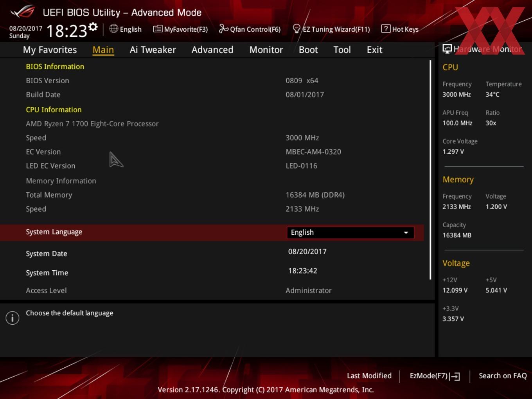Switch to EzMode(F7) label
This screenshot has width=532, height=399.
(x=428, y=376)
